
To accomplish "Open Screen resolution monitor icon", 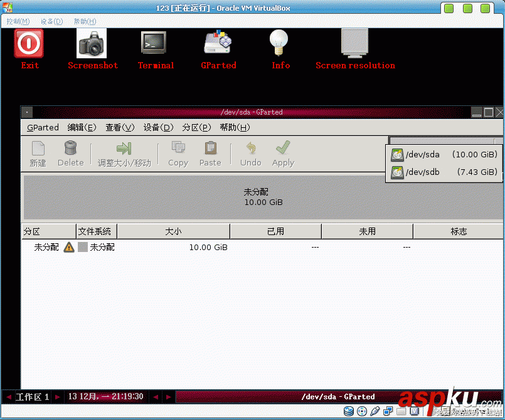I will (x=355, y=43).
